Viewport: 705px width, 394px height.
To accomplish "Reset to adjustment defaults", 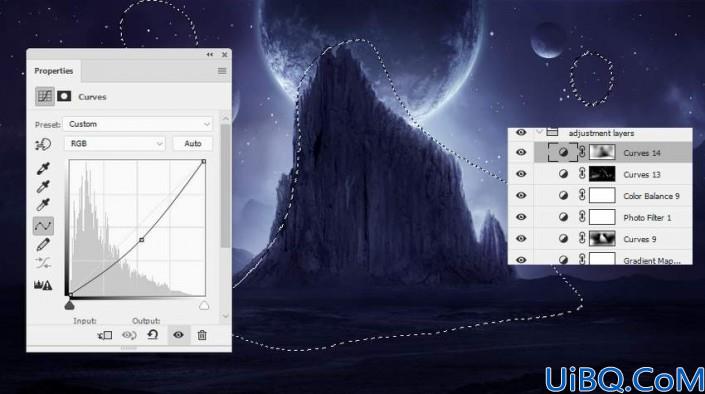I will click(x=153, y=335).
